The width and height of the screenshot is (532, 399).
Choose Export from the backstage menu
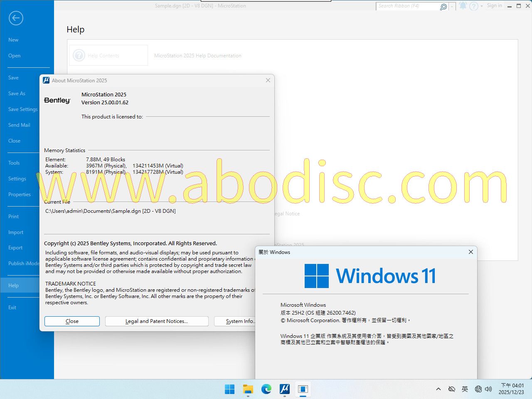point(15,248)
